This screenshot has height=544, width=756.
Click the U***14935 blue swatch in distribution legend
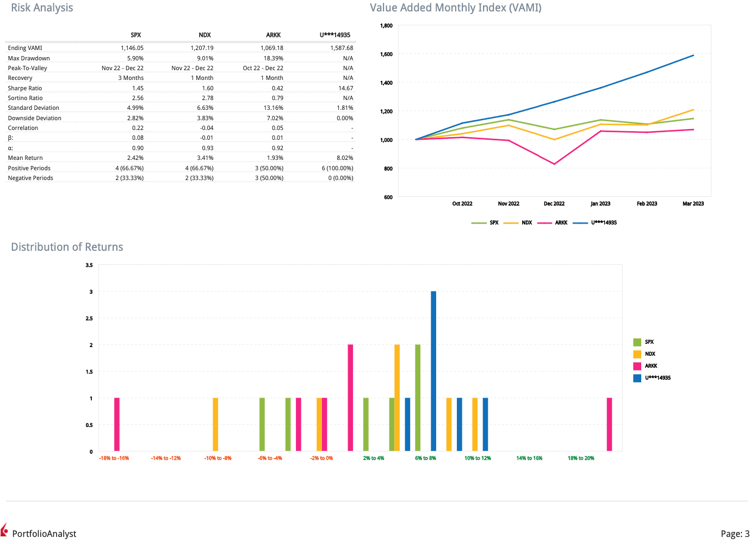[x=637, y=378]
